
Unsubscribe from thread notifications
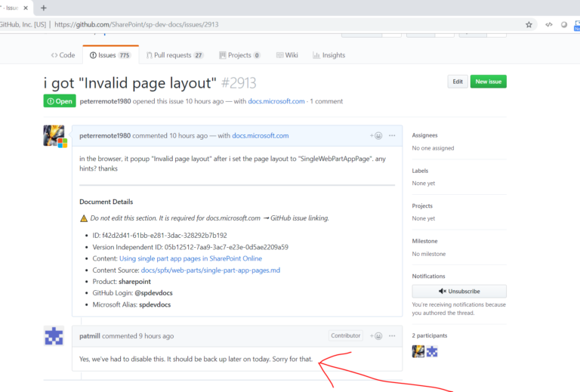coord(459,291)
